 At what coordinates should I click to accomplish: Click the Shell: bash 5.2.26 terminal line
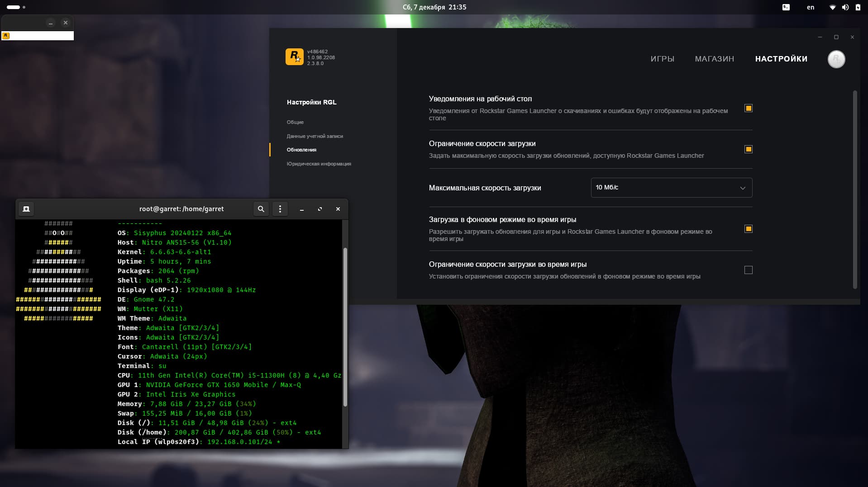click(154, 280)
